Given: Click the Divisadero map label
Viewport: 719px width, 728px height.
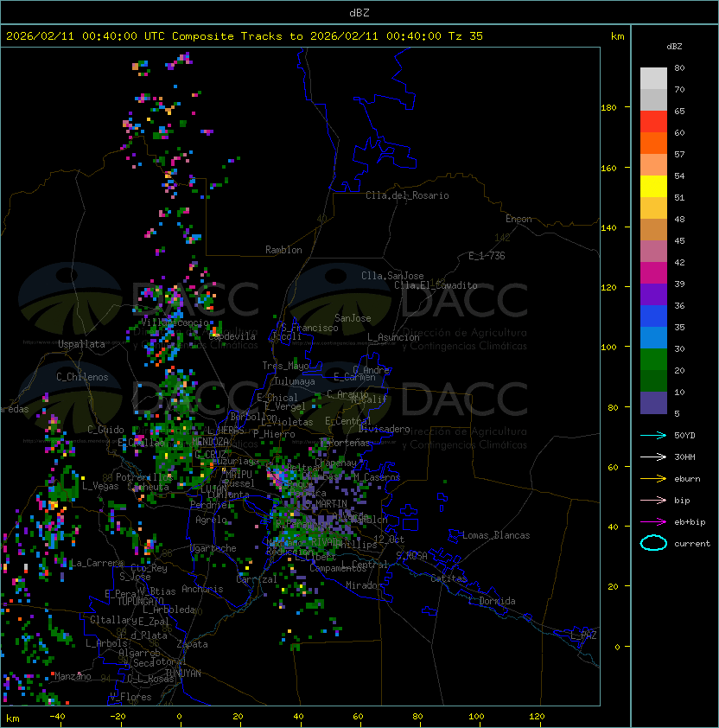Looking at the screenshot, I should [x=385, y=429].
